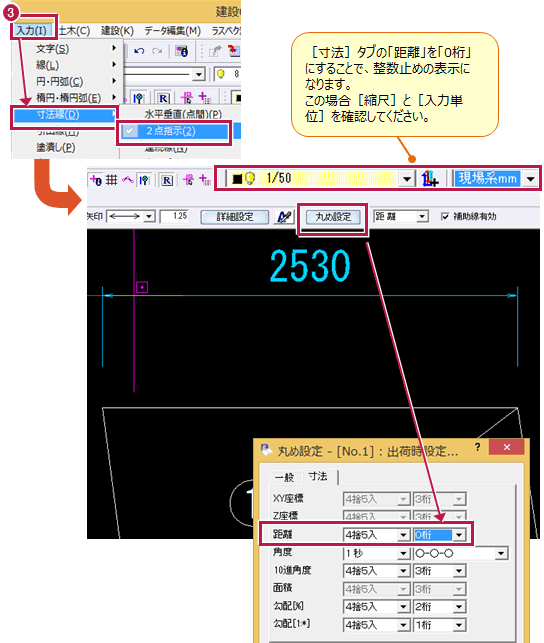
Task: Expand the 矢印 arrow style dropdown
Action: [x=149, y=216]
